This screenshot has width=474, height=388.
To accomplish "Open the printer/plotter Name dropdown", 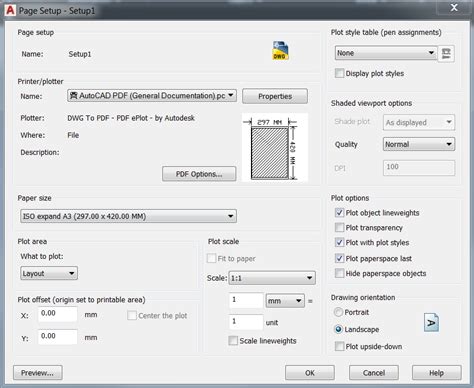I will [152, 96].
